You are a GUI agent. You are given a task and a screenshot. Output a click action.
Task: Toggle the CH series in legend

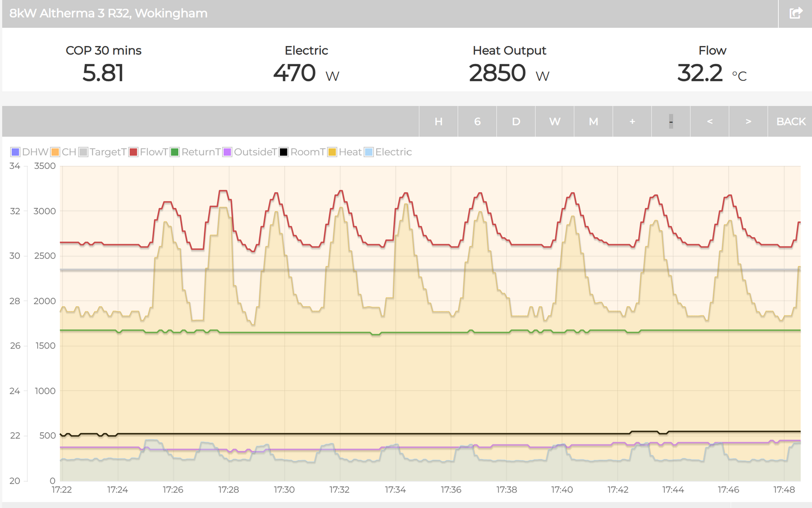(64, 152)
